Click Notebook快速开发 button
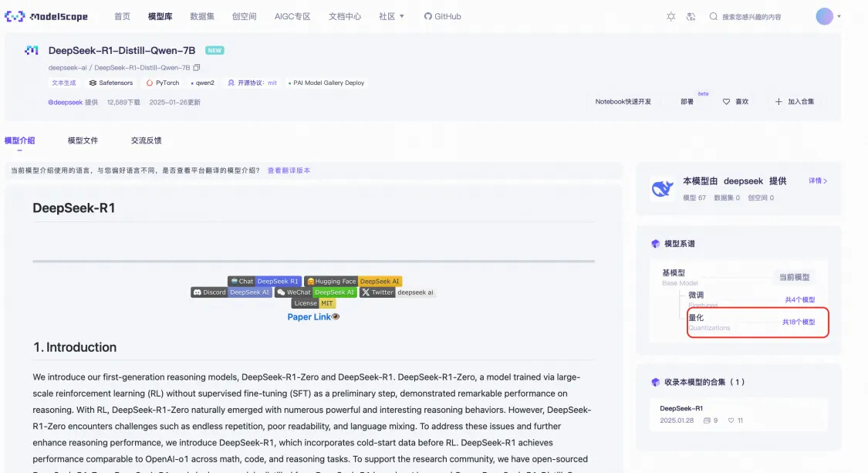868x473 pixels. [623, 102]
